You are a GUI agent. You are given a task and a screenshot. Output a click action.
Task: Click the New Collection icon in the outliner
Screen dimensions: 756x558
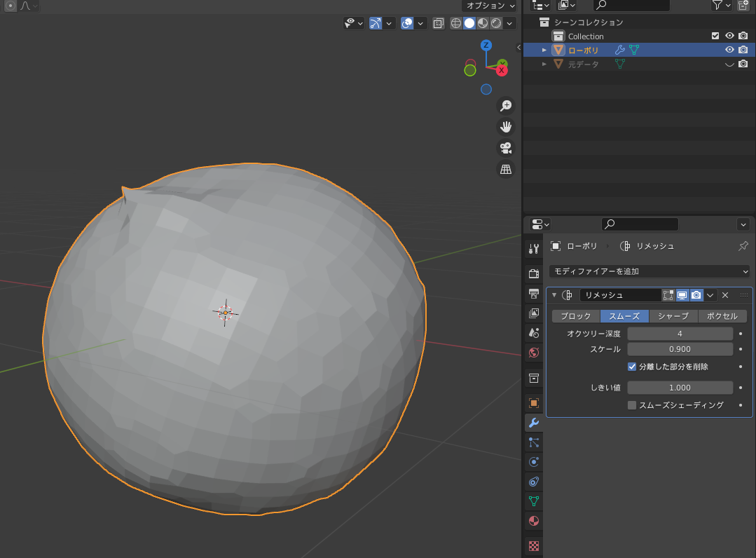point(745,6)
